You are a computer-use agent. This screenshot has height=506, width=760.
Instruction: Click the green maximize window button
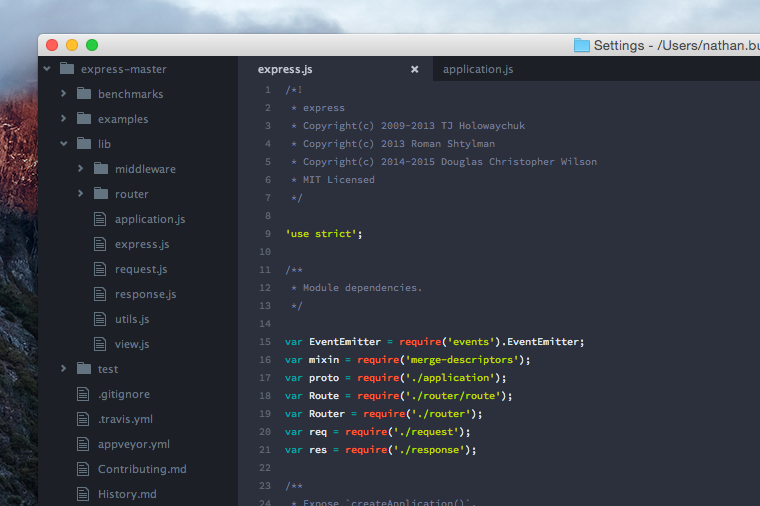pos(92,45)
